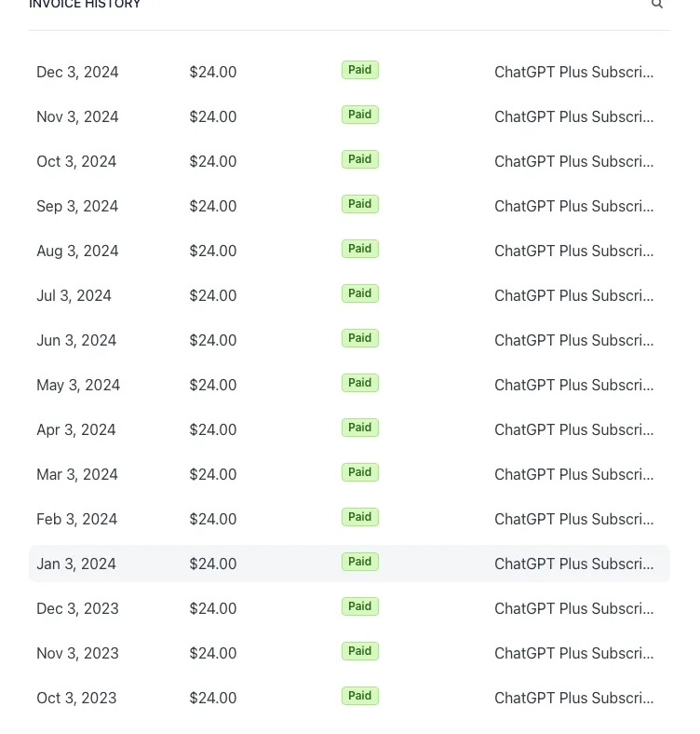Select the Oct 3, 2024 invoice date
Image resolution: width=700 pixels, height=734 pixels.
(76, 161)
